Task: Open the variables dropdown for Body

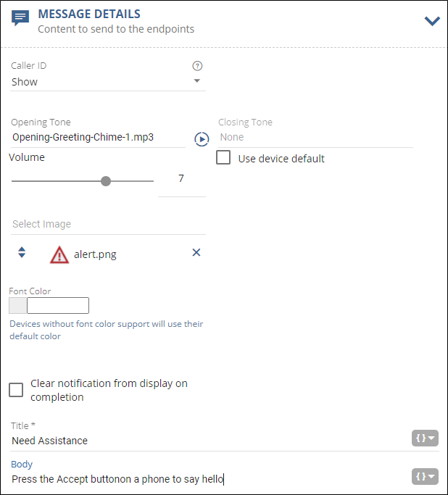Action: pos(426,476)
